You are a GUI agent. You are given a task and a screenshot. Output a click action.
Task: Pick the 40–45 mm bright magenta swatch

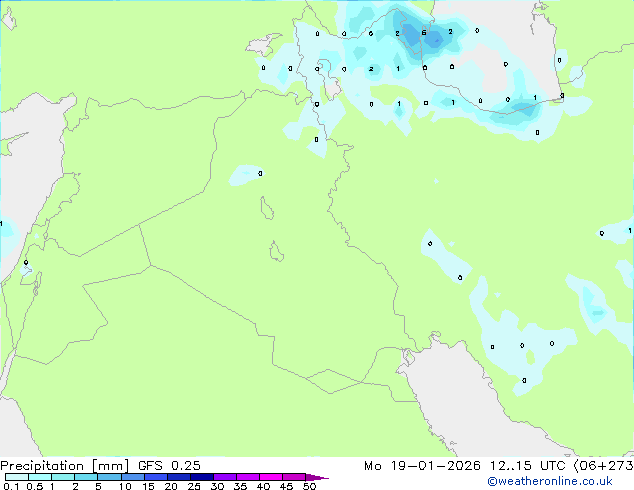point(271,477)
